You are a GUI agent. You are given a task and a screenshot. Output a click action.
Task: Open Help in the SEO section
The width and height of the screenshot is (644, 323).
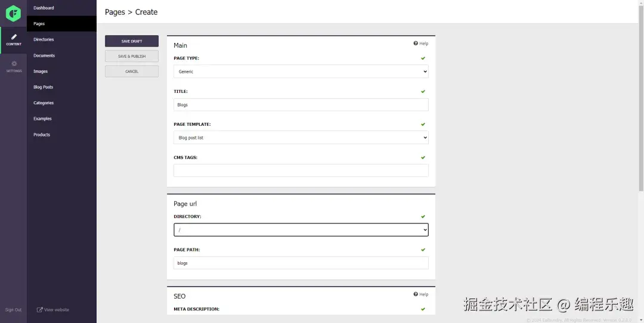click(x=421, y=294)
